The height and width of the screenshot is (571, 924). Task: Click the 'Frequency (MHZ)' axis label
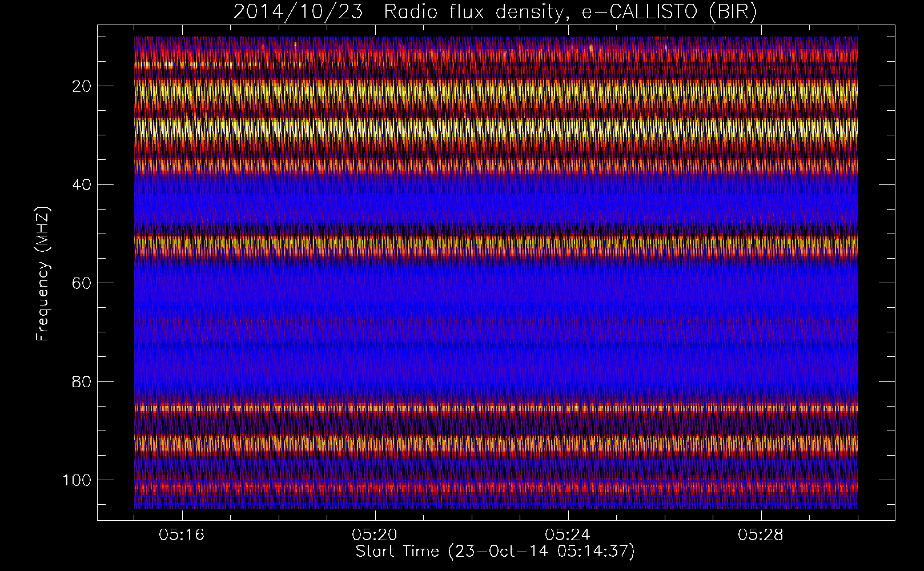pyautogui.click(x=43, y=274)
